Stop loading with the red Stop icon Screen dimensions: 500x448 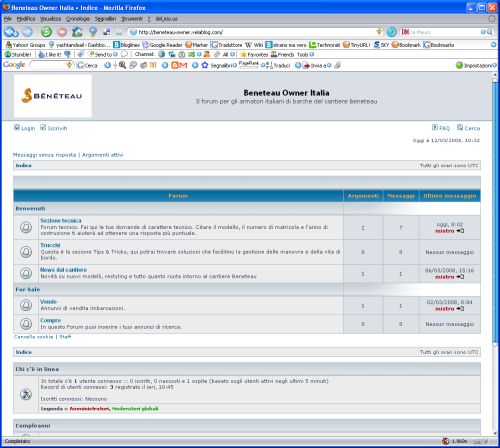(x=62, y=32)
